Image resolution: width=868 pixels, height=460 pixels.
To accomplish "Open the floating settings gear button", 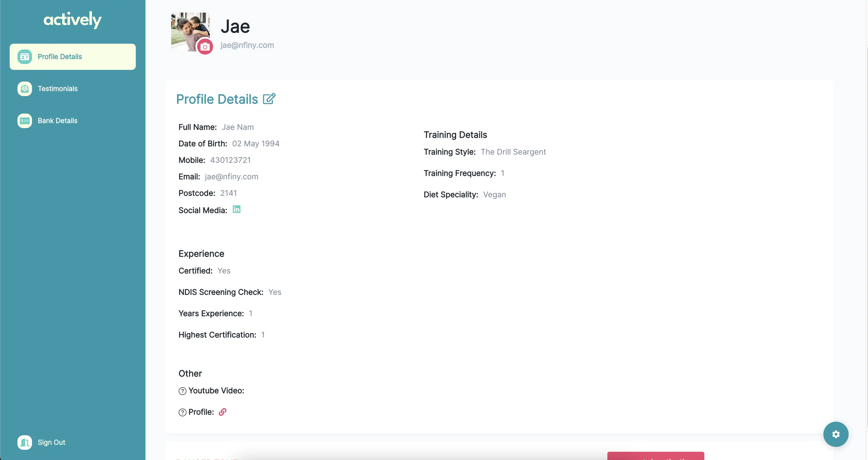I will 836,434.
